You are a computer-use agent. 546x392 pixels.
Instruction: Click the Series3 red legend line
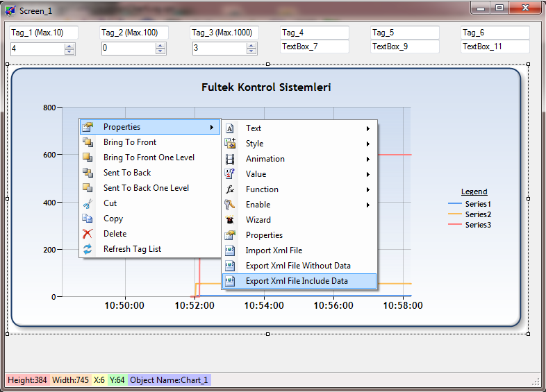click(455, 225)
